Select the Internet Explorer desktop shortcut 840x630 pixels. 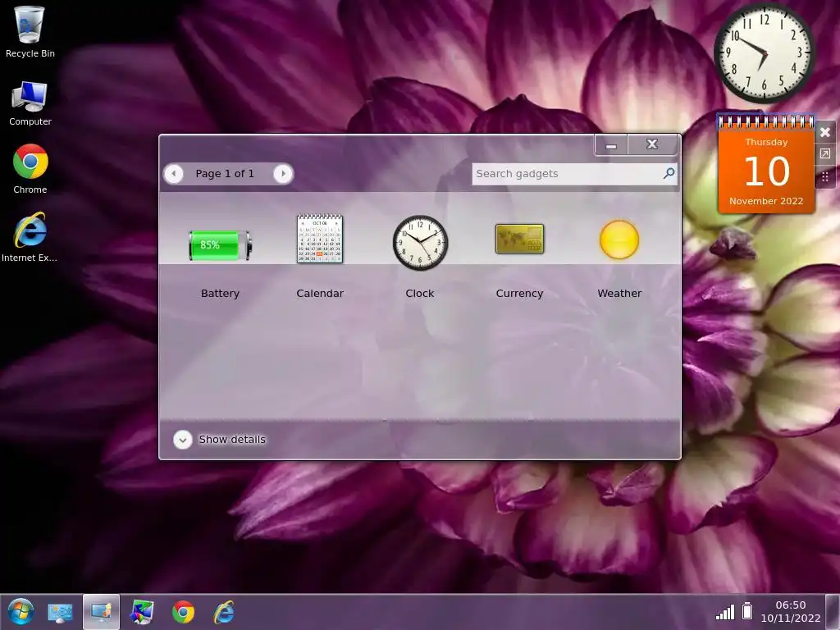pyautogui.click(x=30, y=237)
